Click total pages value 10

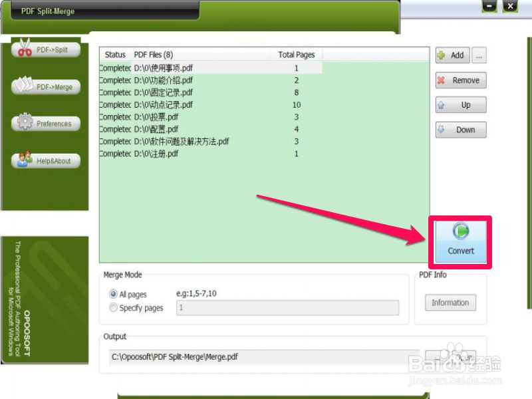pyautogui.click(x=297, y=105)
